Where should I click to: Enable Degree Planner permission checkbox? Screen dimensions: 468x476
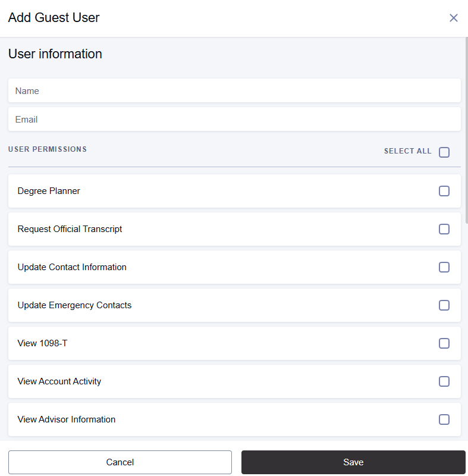pos(444,191)
